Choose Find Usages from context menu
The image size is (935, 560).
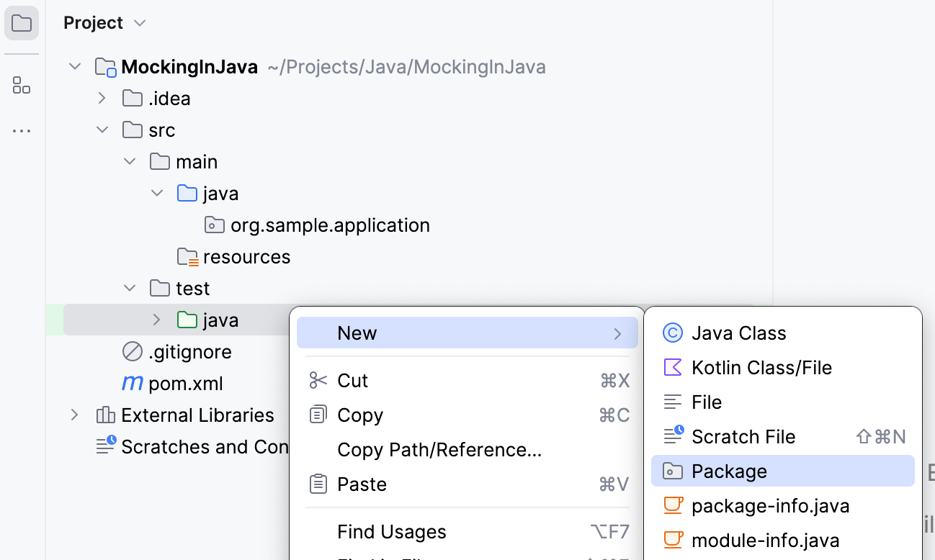391,531
